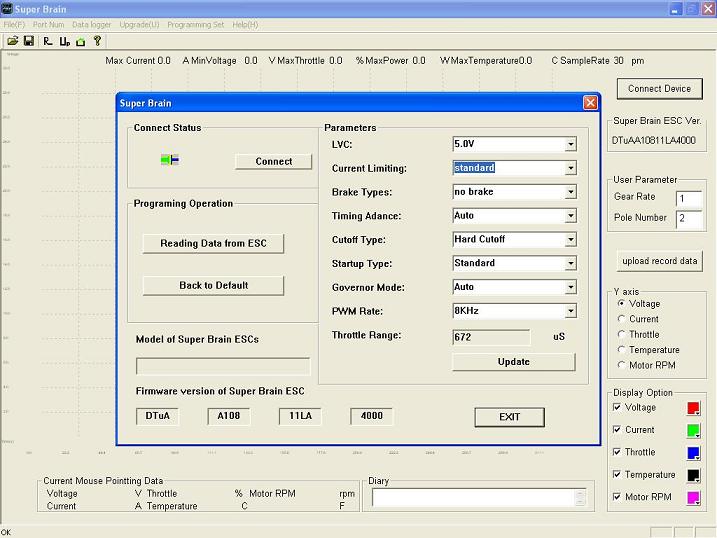Click firmware field showing DTuA
Image resolution: width=717 pixels, height=538 pixels.
[x=157, y=416]
